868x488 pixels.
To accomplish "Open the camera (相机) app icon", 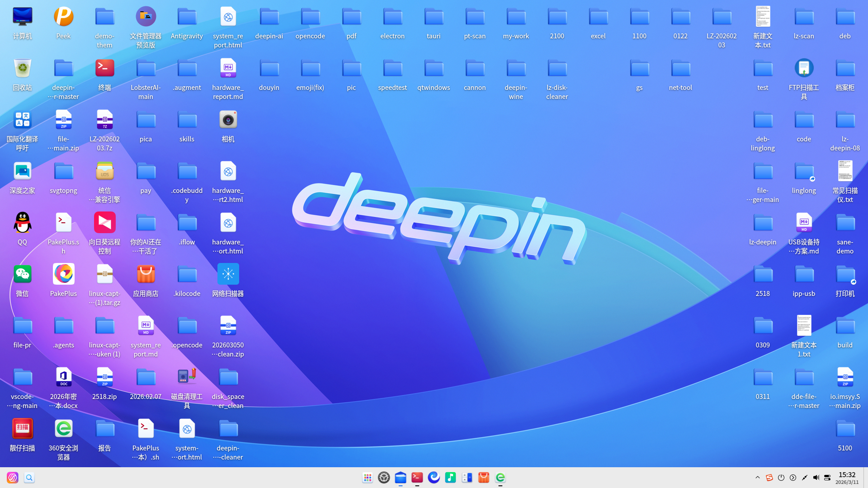I will point(228,120).
